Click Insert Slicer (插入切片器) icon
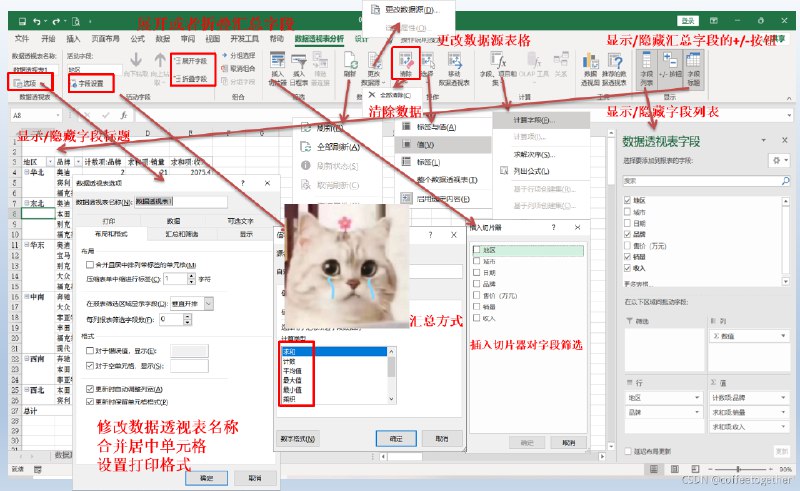Image resolution: width=800 pixels, height=491 pixels. (278, 61)
